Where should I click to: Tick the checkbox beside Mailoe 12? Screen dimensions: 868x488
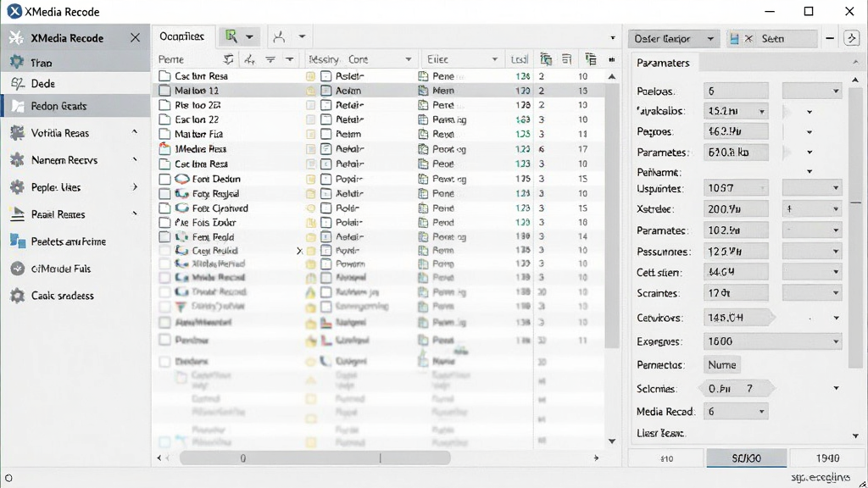(164, 90)
